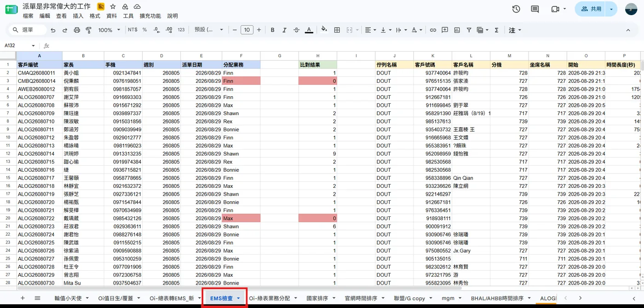Switch to the mgm sheet tab
Screen dimensions: 644x308
coord(448,298)
